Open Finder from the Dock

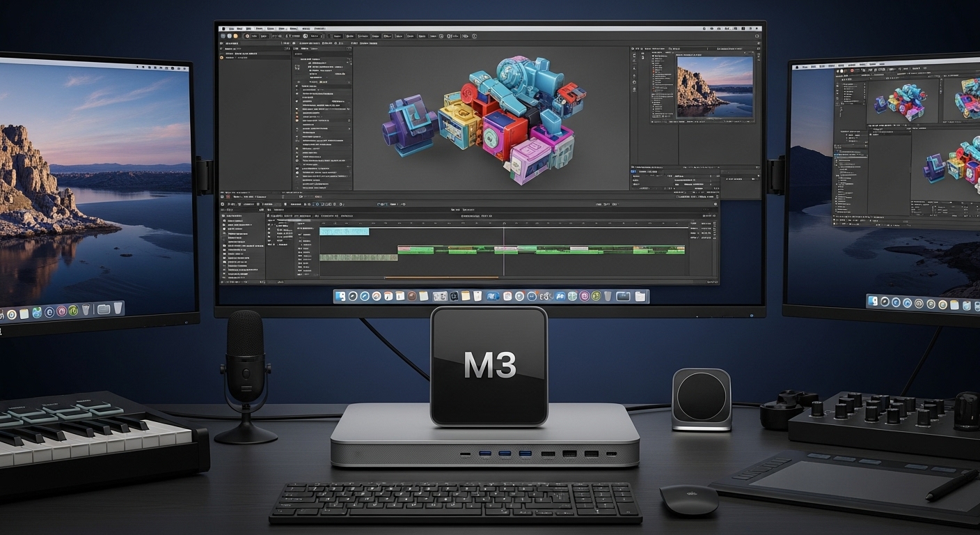coord(340,295)
